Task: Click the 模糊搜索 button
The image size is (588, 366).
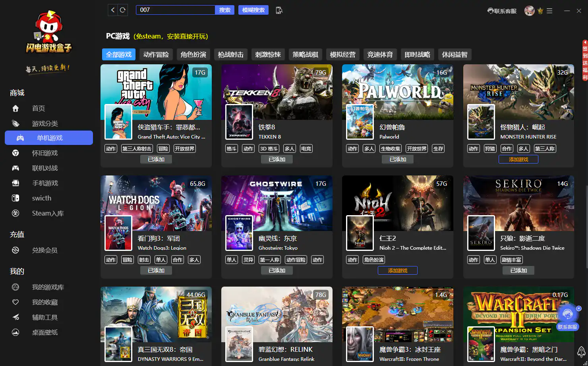Action: (253, 10)
